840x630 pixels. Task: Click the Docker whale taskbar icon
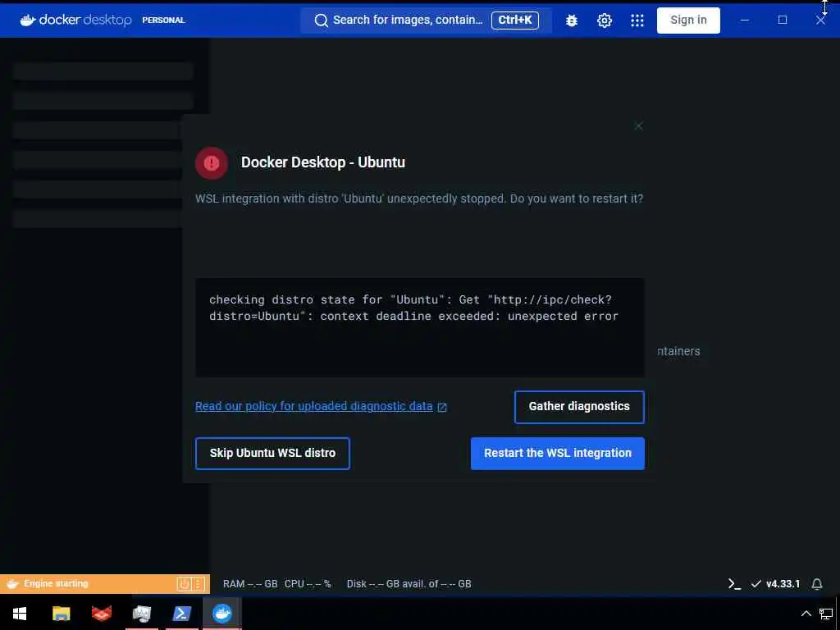(x=221, y=614)
